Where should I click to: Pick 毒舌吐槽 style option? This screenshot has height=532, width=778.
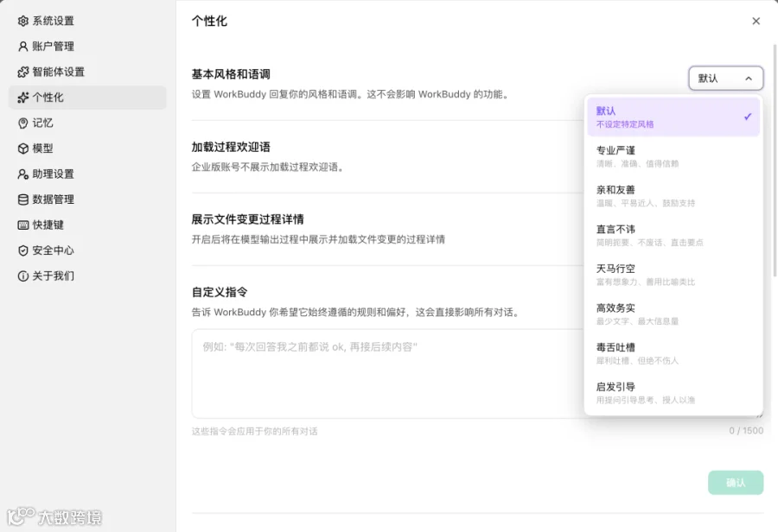click(x=673, y=353)
